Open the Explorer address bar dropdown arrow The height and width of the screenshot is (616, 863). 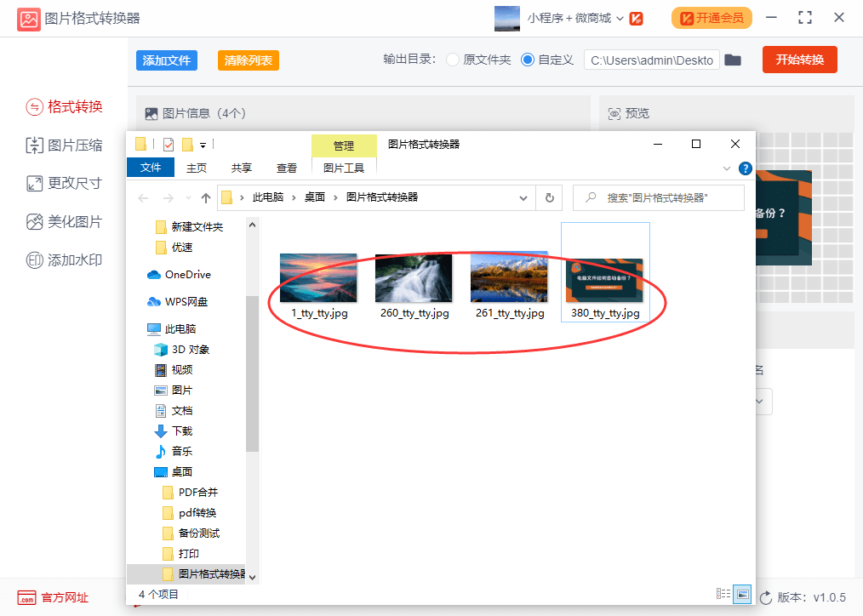click(525, 197)
